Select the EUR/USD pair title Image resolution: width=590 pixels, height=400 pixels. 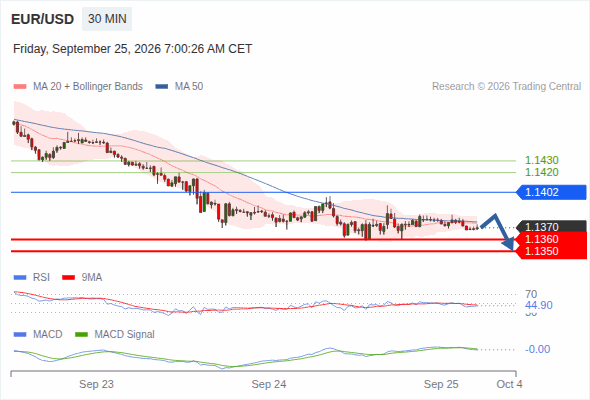coord(43,19)
